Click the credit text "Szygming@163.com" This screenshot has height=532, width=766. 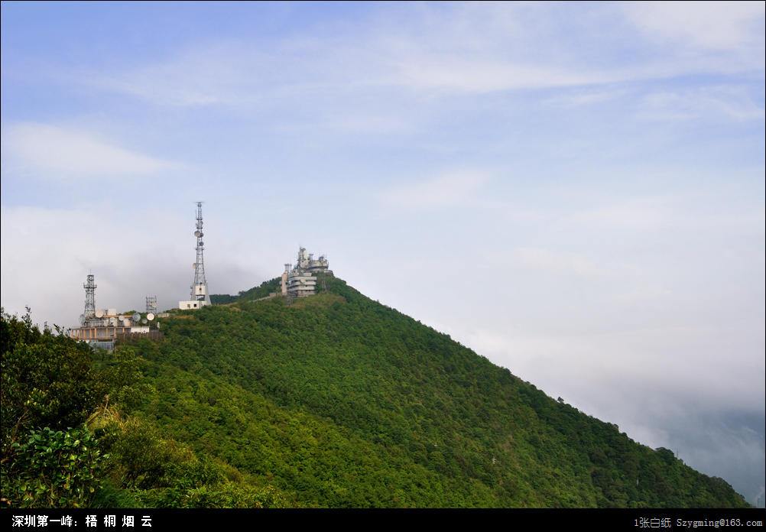point(719,523)
